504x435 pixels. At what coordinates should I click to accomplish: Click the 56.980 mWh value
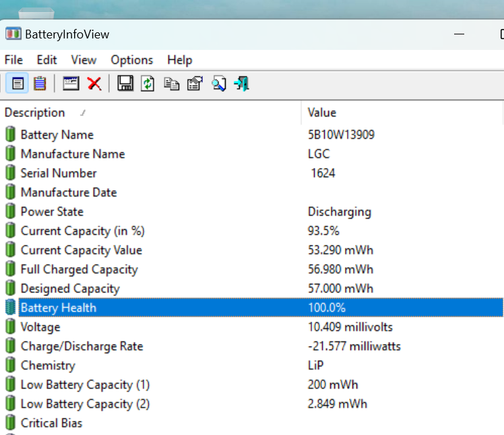pos(340,269)
